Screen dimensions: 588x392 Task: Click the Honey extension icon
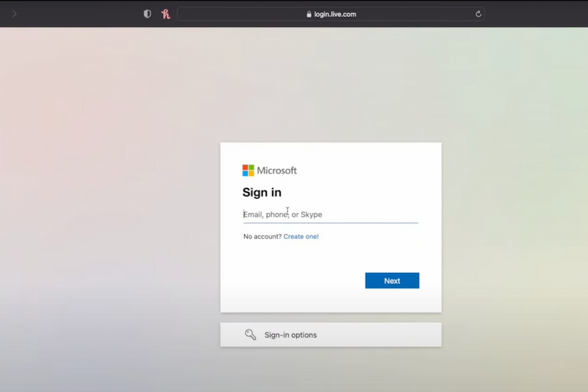[x=166, y=14]
